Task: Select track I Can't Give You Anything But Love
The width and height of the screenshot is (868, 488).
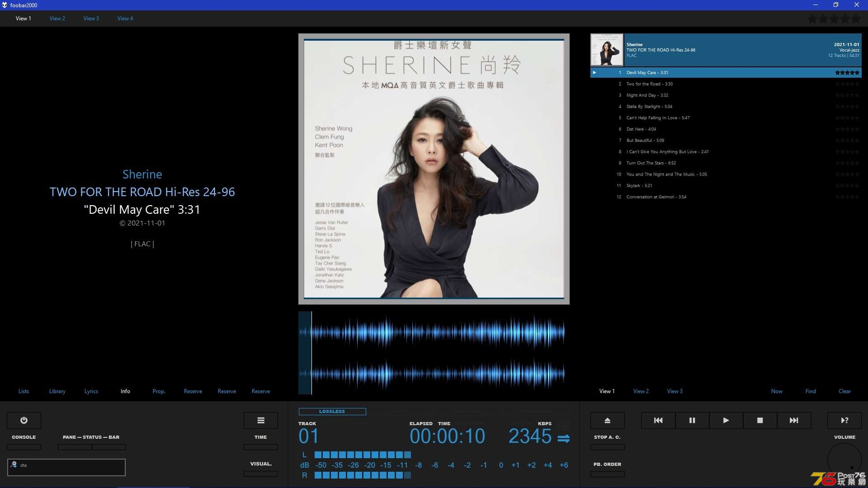Action: point(726,152)
